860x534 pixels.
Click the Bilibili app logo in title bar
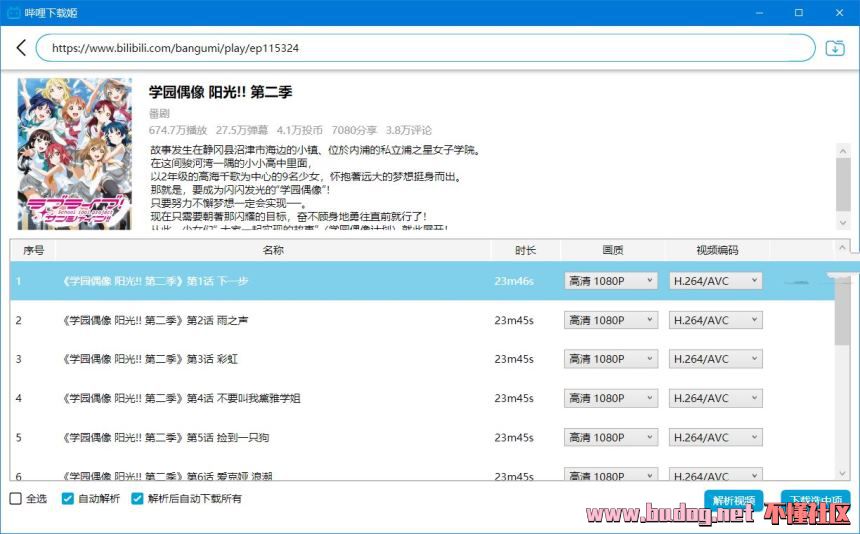click(x=12, y=12)
